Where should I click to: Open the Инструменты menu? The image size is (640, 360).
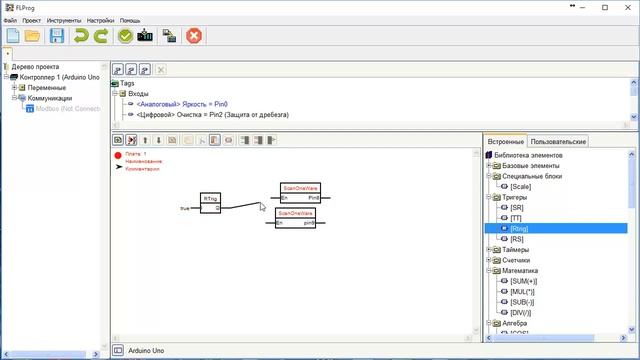[x=64, y=20]
